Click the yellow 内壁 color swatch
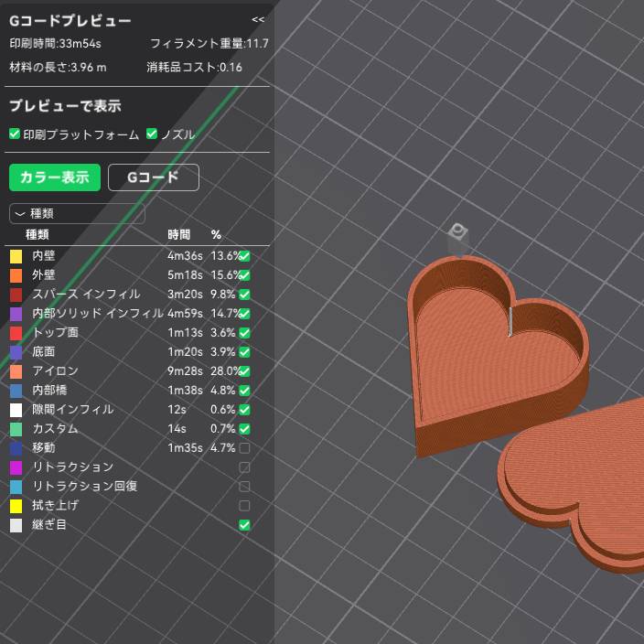The image size is (644, 644). pos(16,256)
